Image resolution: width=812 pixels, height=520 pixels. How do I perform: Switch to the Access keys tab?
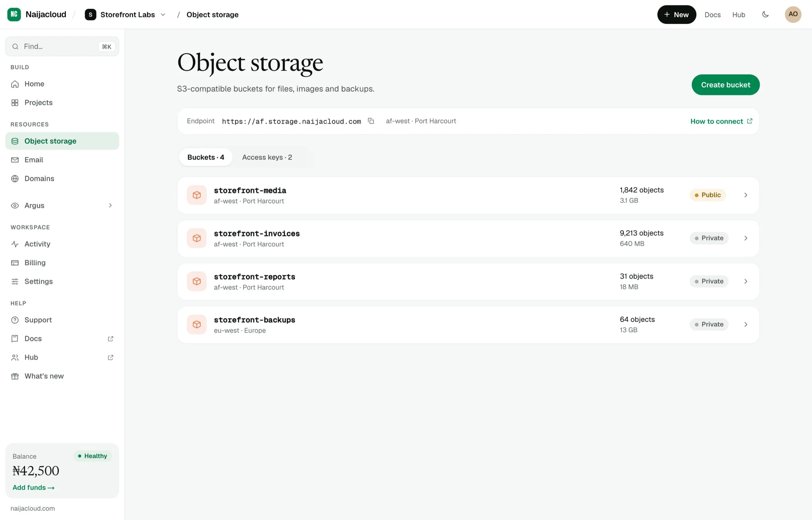coord(267,157)
